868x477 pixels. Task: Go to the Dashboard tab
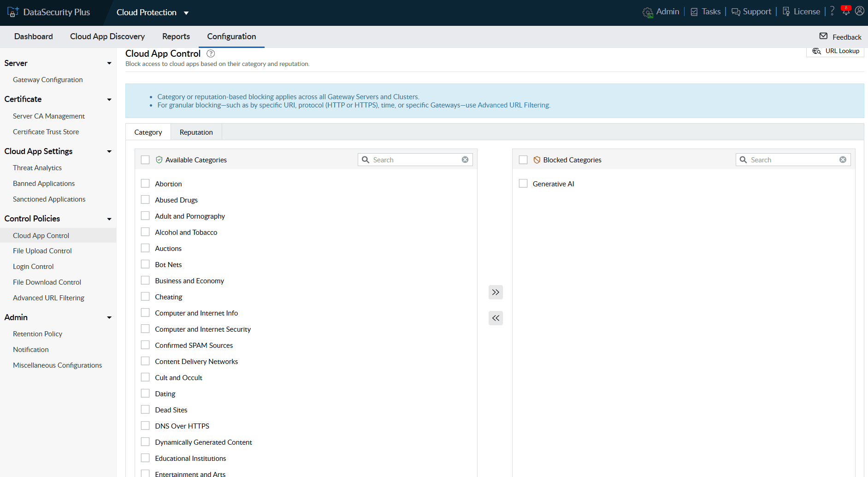(34, 36)
